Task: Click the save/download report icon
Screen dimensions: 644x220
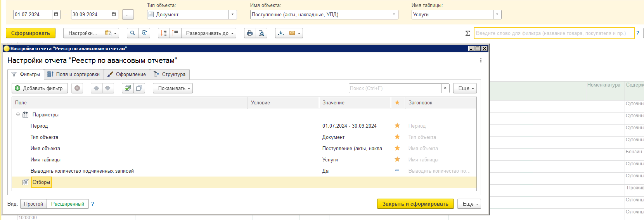Action: pos(281,33)
